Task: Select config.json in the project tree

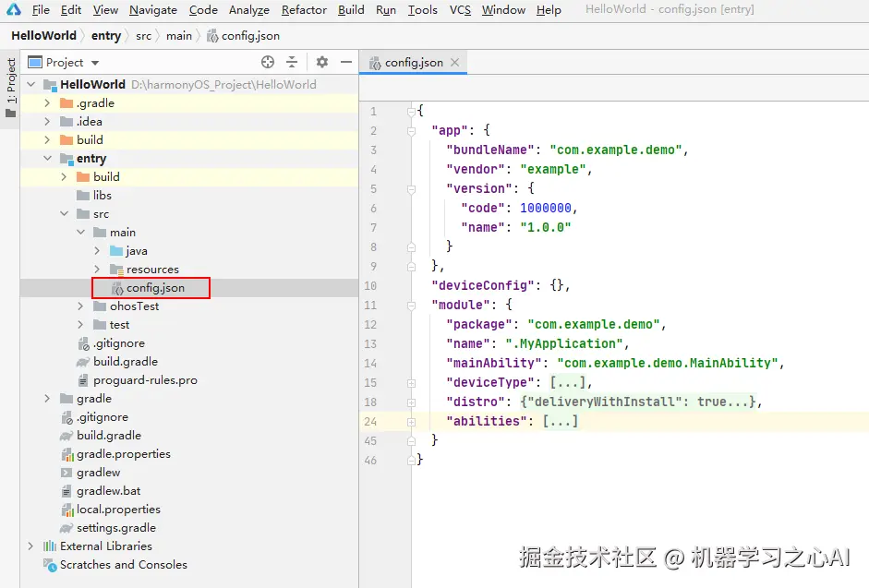Action: click(x=155, y=288)
